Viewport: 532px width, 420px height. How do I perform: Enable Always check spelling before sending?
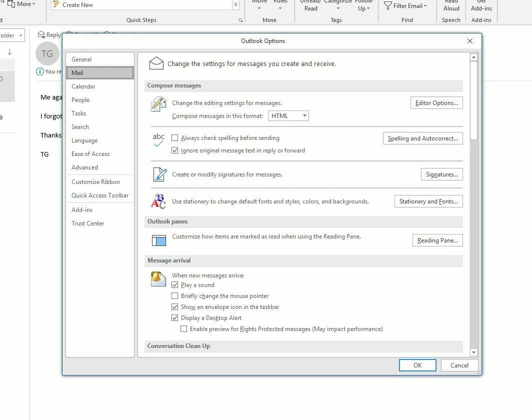tap(174, 137)
